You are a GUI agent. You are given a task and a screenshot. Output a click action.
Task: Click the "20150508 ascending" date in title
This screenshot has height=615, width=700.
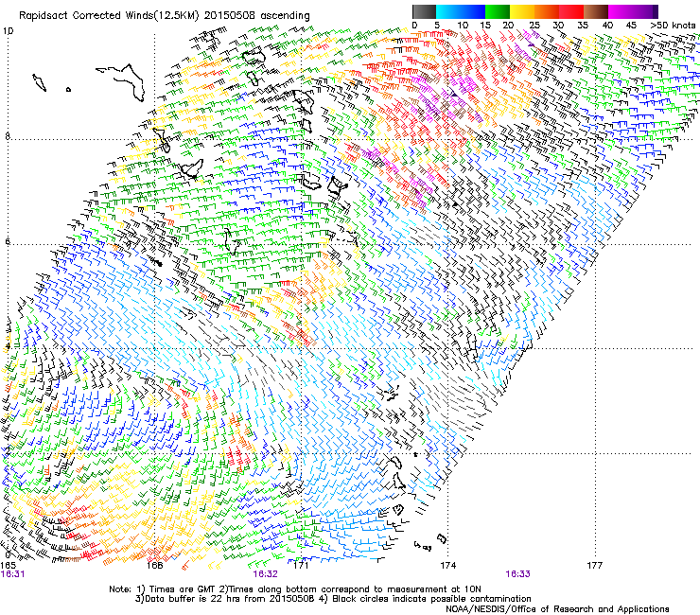click(257, 15)
